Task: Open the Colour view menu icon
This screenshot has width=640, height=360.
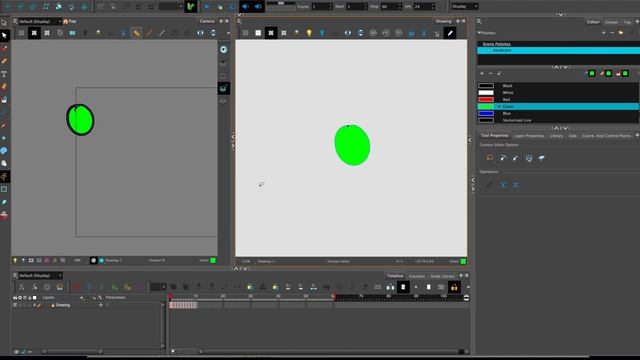Action: 479,22
